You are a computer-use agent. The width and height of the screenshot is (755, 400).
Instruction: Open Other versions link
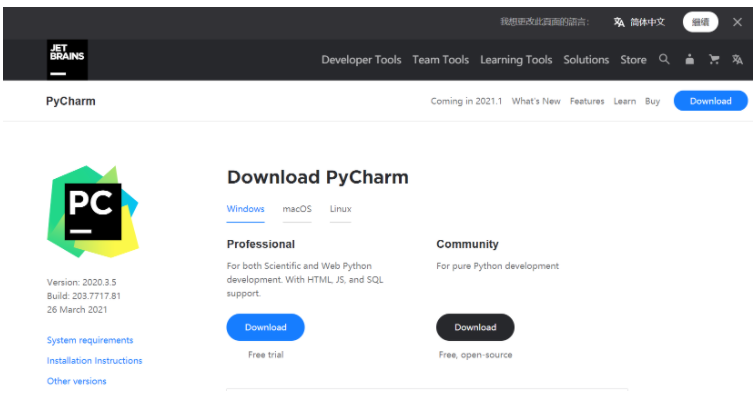tap(77, 381)
